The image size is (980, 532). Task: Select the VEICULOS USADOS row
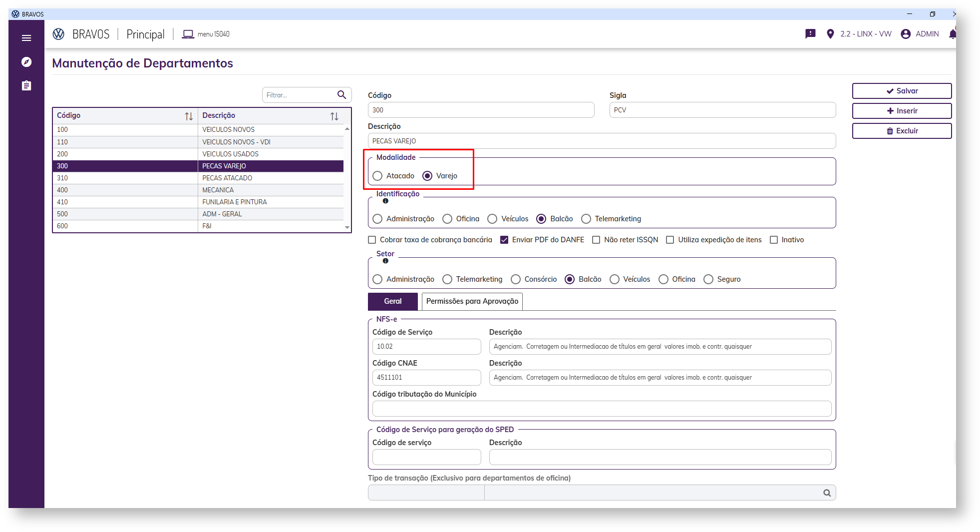[198, 154]
